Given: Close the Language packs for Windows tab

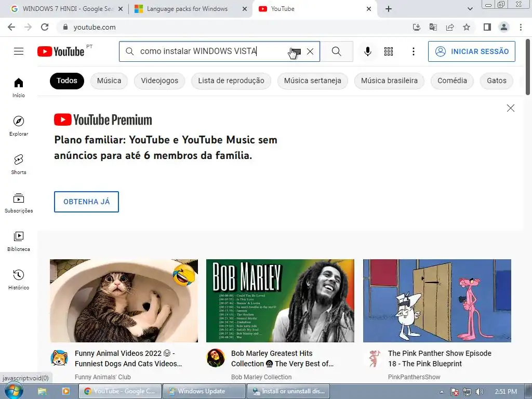Looking at the screenshot, I should click(x=245, y=9).
